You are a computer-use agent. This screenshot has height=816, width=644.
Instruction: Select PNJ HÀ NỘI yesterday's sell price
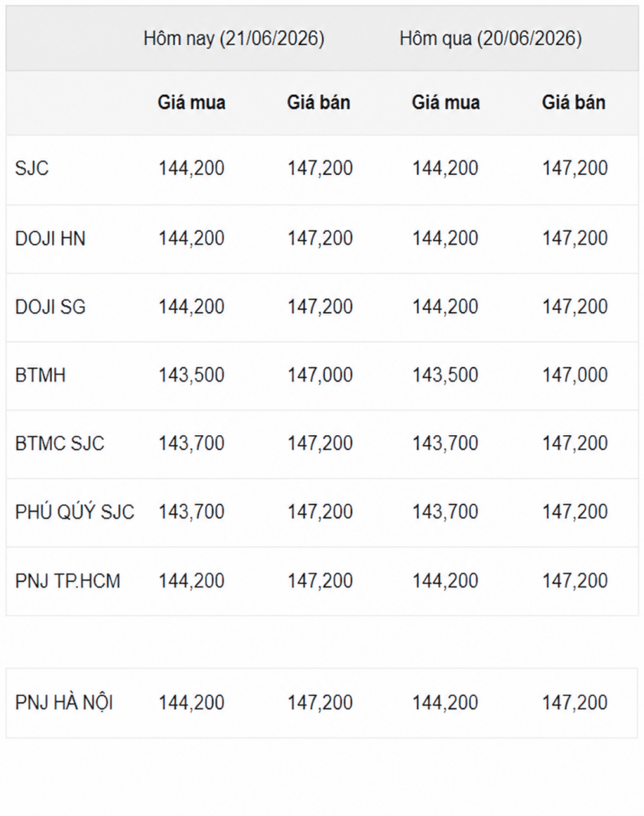pyautogui.click(x=574, y=703)
